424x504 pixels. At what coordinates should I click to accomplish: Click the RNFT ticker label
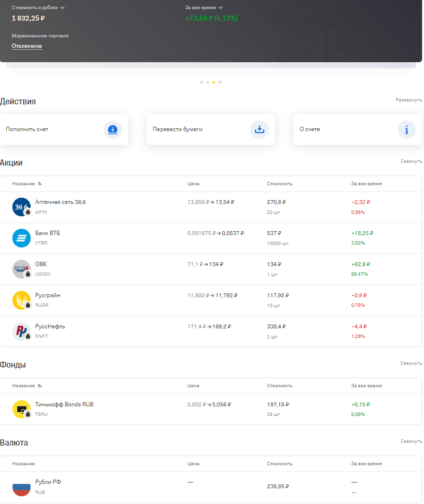(42, 336)
